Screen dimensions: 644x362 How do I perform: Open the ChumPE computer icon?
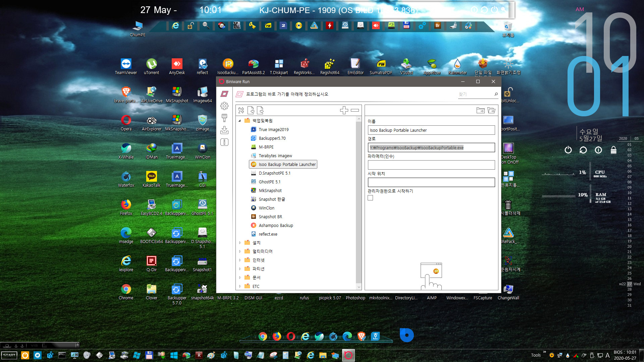pos(138,28)
